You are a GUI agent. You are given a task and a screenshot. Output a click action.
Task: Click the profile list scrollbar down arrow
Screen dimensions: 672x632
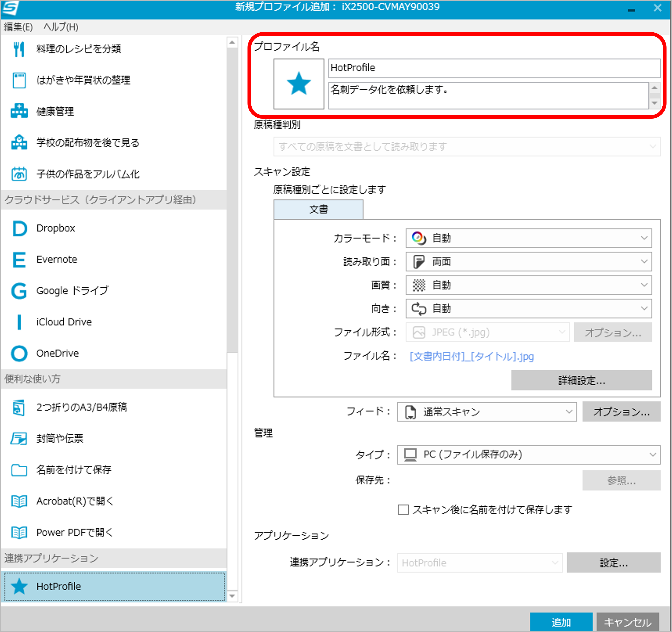click(x=232, y=596)
